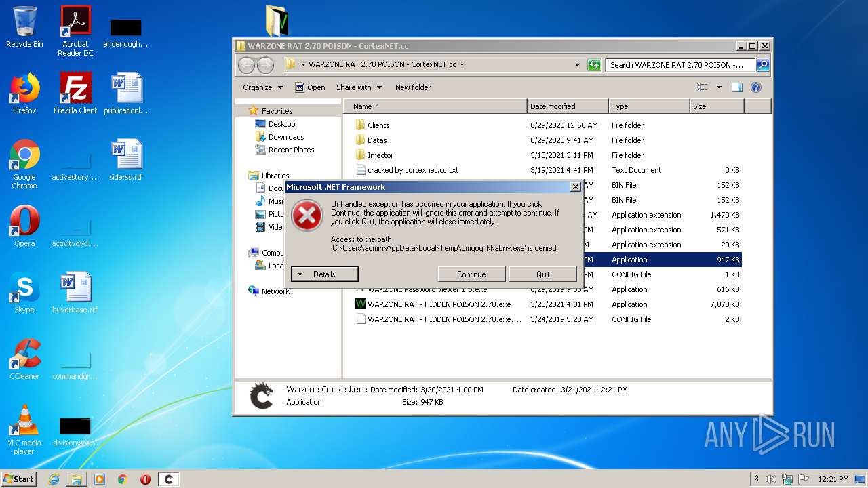Open Skype desktop shortcut
Screen dimensions: 868x488
[24, 293]
